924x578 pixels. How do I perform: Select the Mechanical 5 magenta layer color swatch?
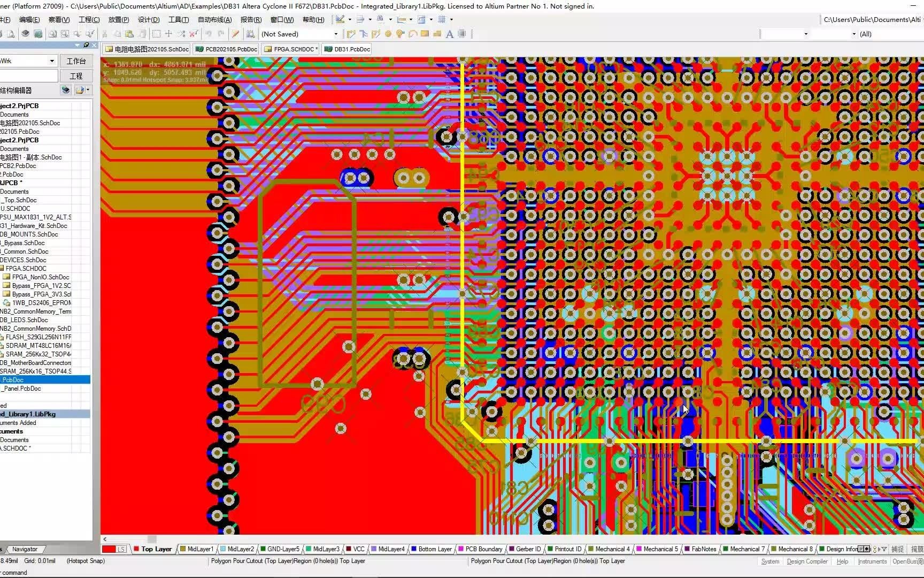click(638, 549)
